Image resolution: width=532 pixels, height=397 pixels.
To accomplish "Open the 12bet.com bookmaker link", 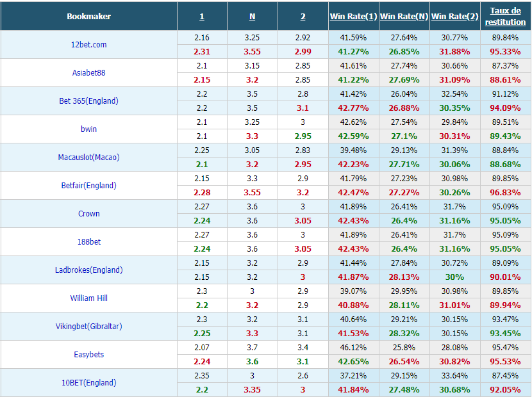I will 88,44.
